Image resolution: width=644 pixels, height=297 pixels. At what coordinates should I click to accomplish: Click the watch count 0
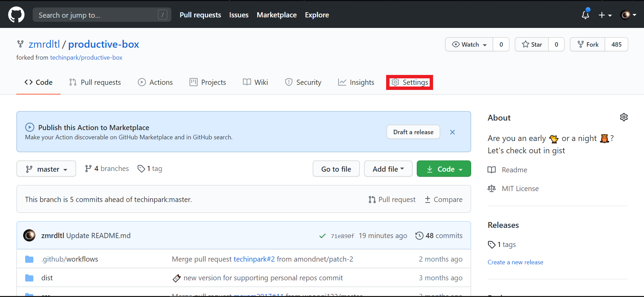(501, 45)
